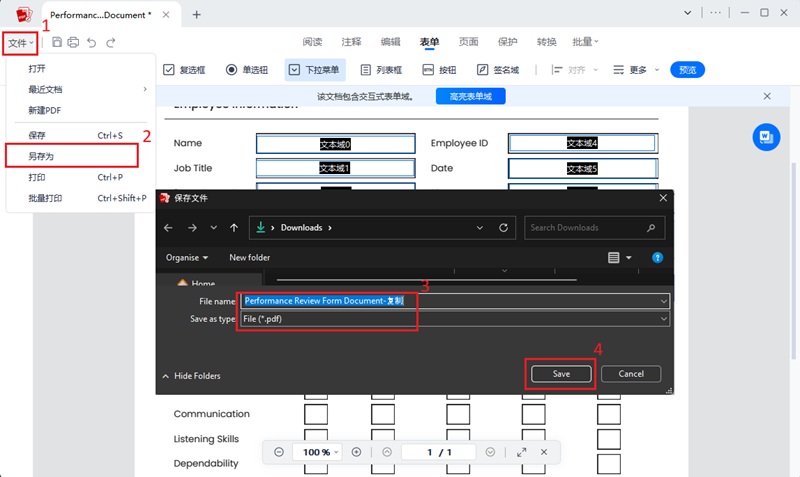Redo the last action
Screen dimensions: 800x477
110,42
